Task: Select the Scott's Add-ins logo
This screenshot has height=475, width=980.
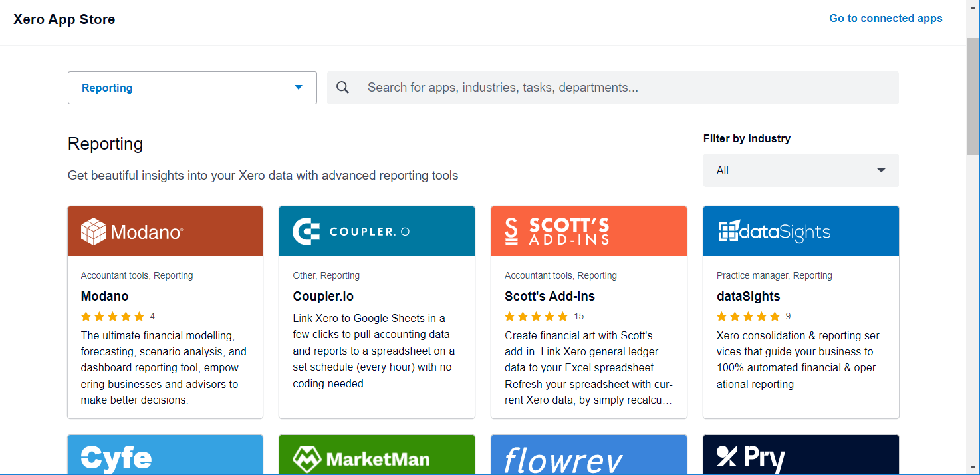Action: click(588, 230)
